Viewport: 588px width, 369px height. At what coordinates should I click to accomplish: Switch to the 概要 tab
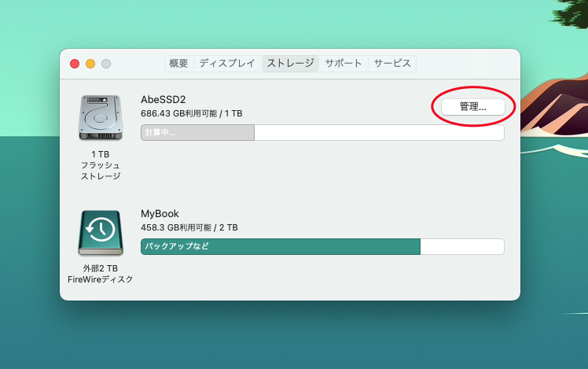coord(178,64)
